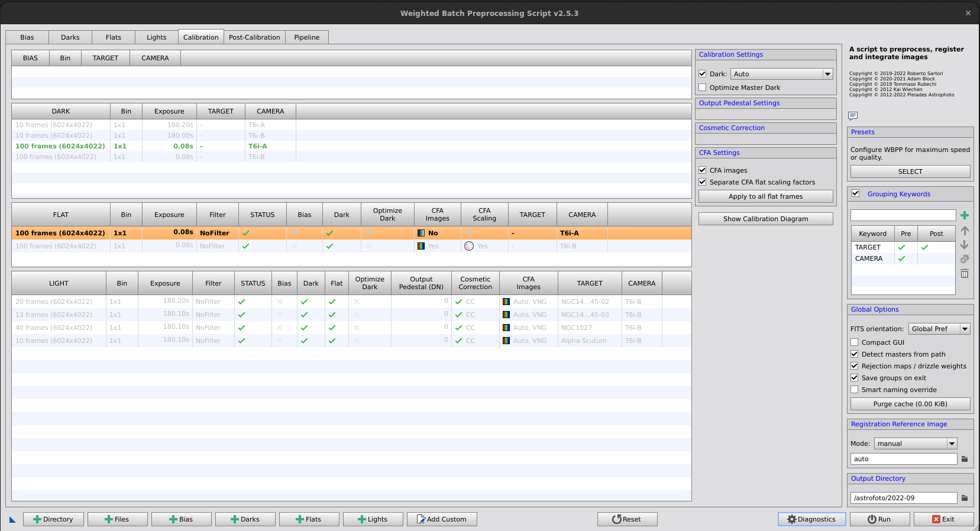Click the speech bubble help icon
Screen dimensions: 980x531
pos(853,116)
